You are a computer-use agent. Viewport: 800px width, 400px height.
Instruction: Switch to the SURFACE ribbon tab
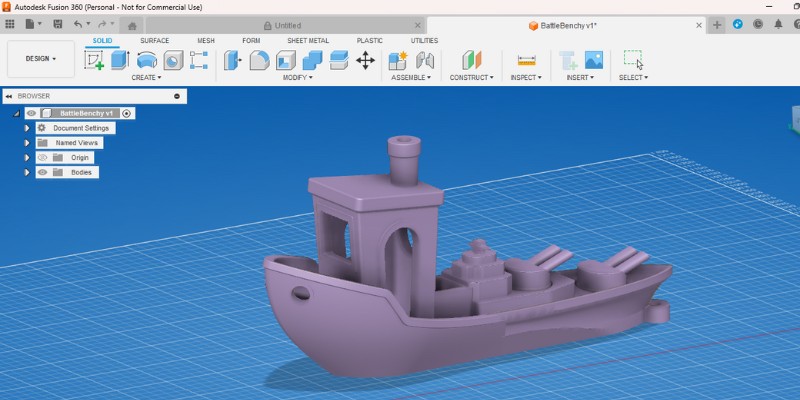tap(155, 41)
